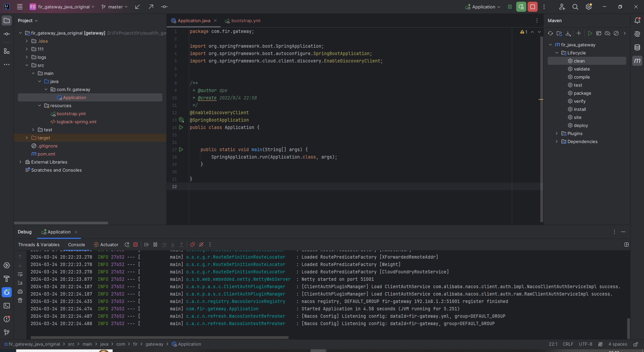Expand External Libraries node
This screenshot has height=352, width=644.
click(x=20, y=162)
